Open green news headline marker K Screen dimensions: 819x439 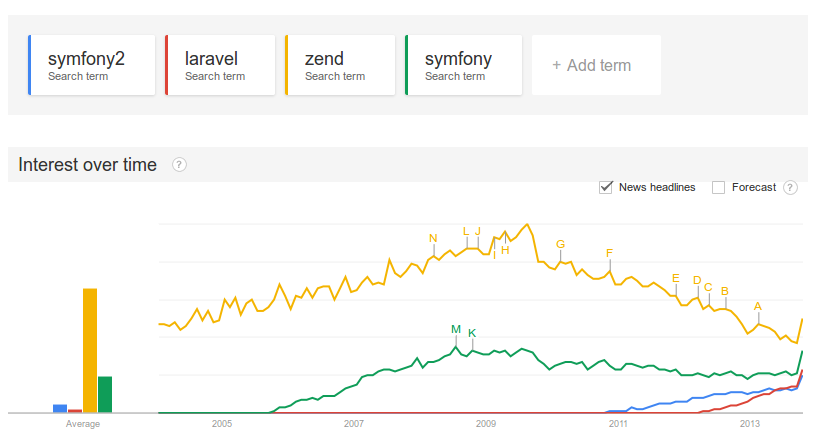click(x=472, y=333)
